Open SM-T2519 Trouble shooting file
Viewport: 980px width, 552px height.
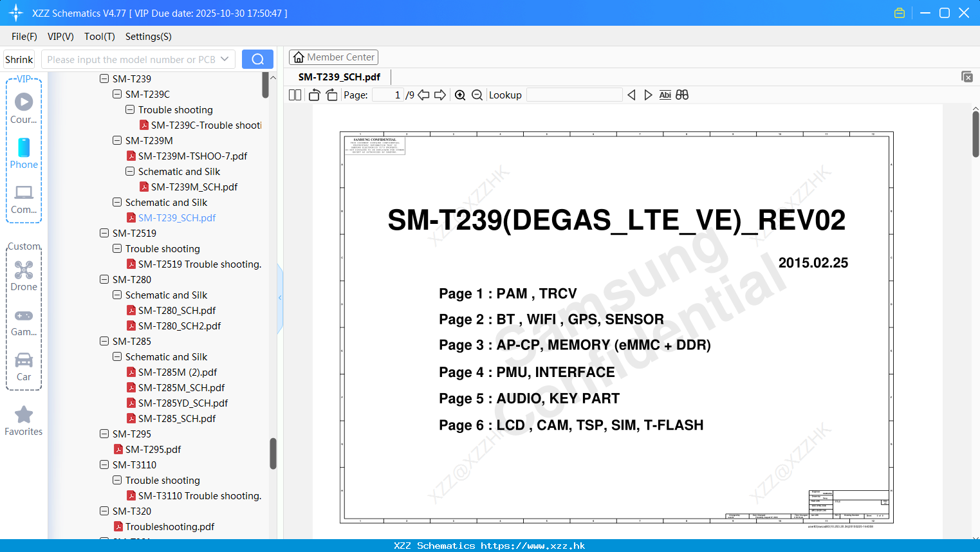pyautogui.click(x=199, y=264)
